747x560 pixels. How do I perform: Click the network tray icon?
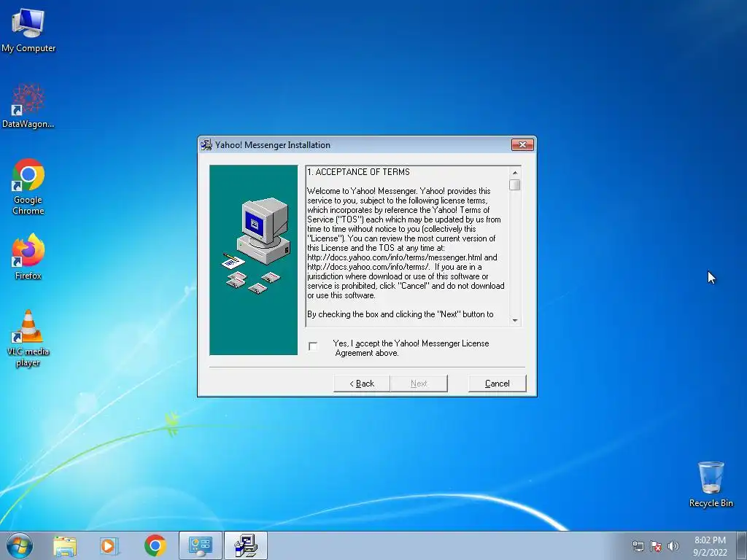pos(638,546)
